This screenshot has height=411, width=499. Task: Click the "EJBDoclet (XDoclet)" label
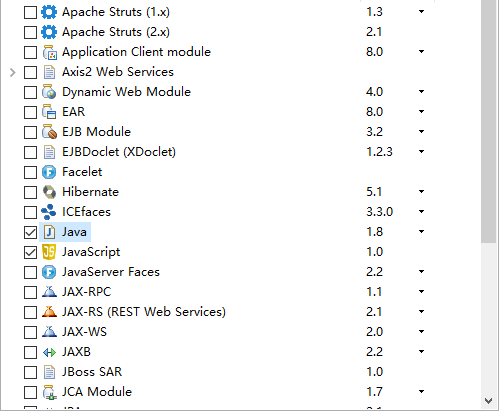click(119, 152)
